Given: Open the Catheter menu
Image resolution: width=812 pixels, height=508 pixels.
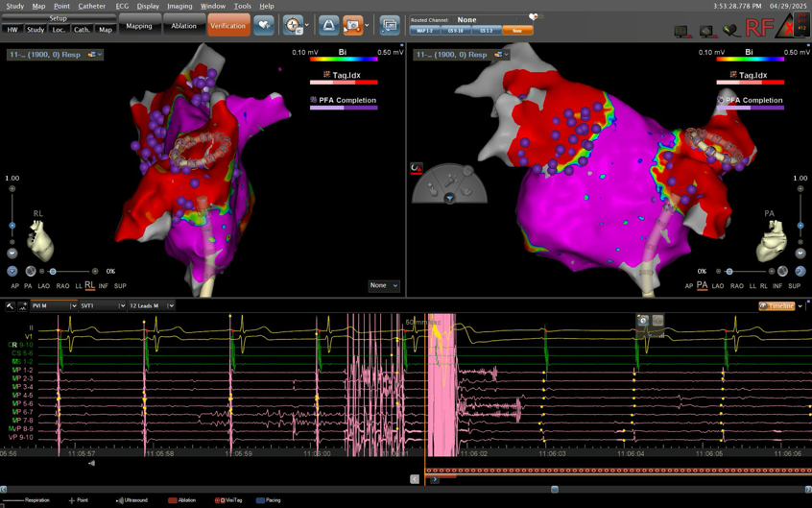Looking at the screenshot, I should pyautogui.click(x=92, y=6).
